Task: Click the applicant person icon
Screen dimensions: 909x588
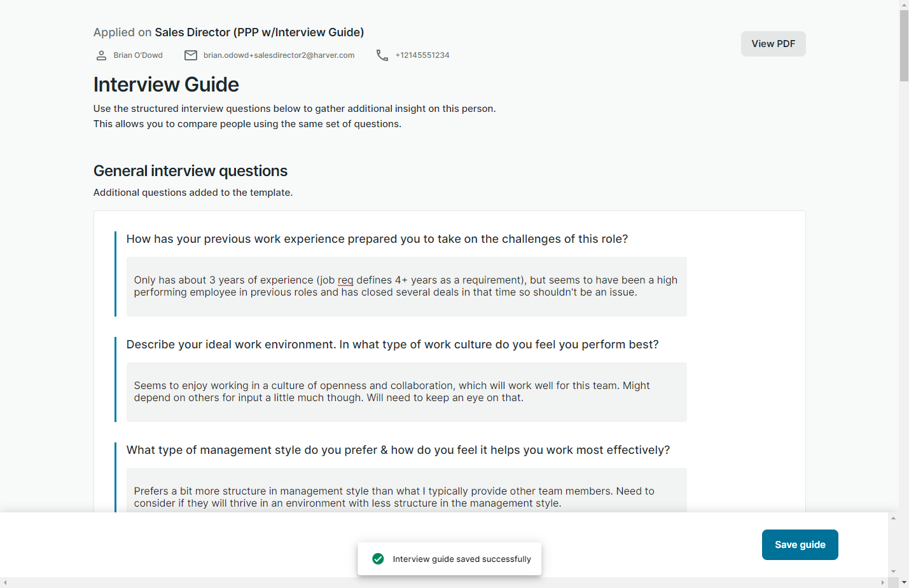Action: coord(101,55)
